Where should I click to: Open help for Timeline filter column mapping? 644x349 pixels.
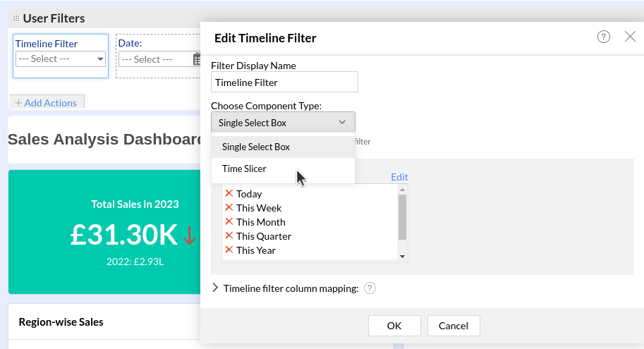370,288
